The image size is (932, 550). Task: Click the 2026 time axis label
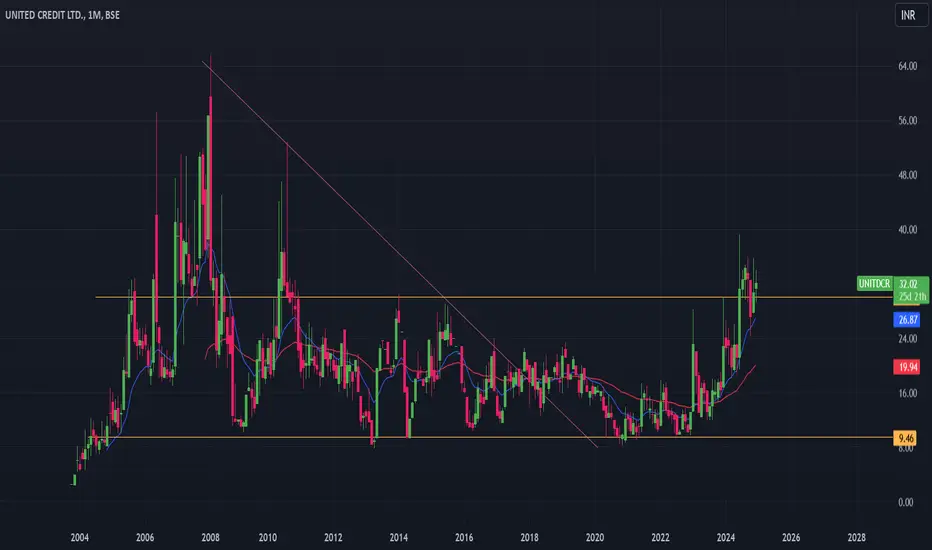click(791, 538)
